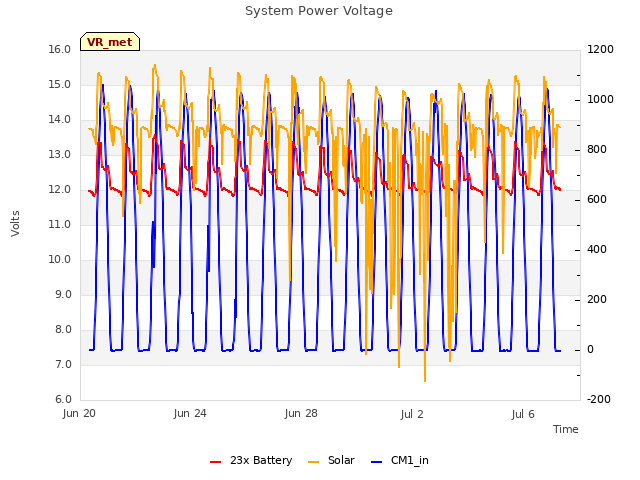The width and height of the screenshot is (640, 480).
Task: Click the 0 right axis value
Action: pyautogui.click(x=590, y=350)
